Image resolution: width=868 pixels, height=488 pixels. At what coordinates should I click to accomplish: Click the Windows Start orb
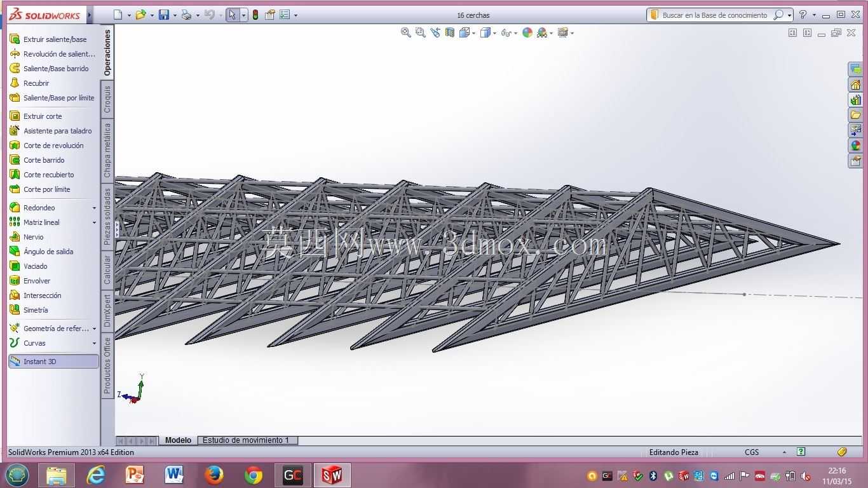pos(17,475)
